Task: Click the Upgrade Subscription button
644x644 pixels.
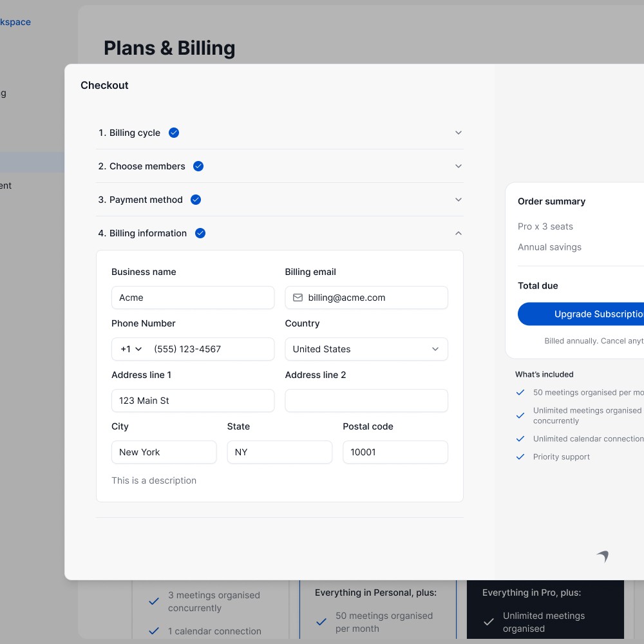Action: pos(581,314)
